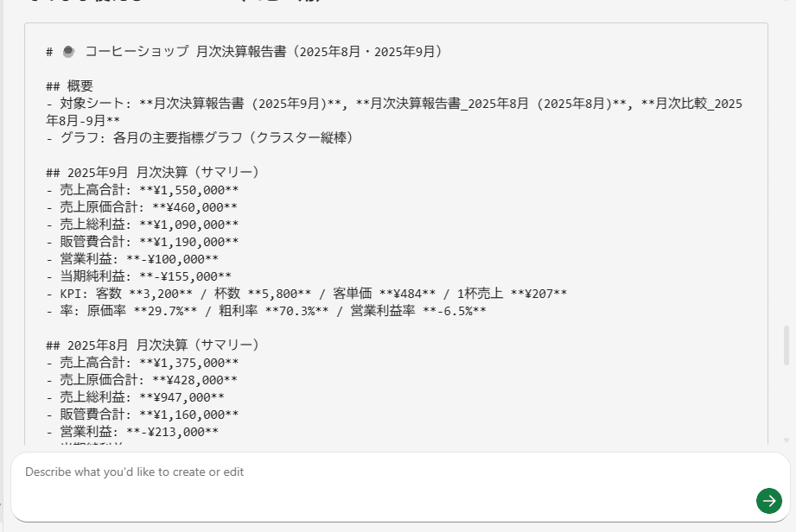Focus the 'Describe what you'd like to create or edit' field
796x532 pixels.
(x=380, y=472)
